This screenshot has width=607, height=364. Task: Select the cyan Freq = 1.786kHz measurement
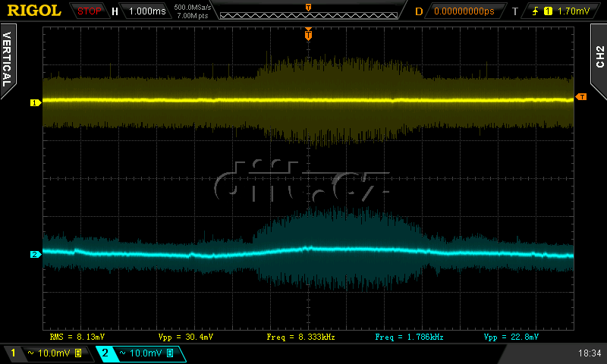pos(405,336)
